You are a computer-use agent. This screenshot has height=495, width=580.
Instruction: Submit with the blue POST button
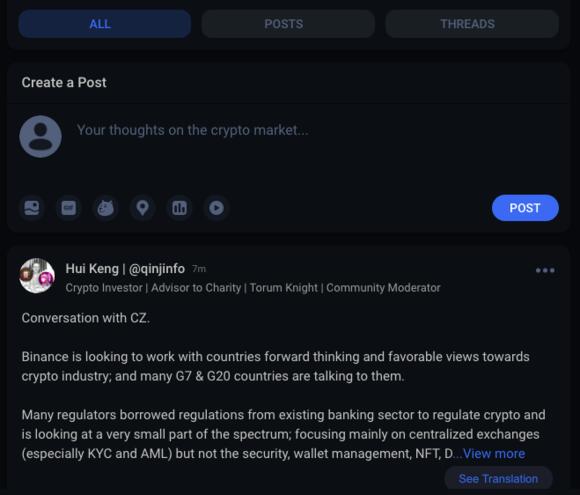(x=525, y=208)
